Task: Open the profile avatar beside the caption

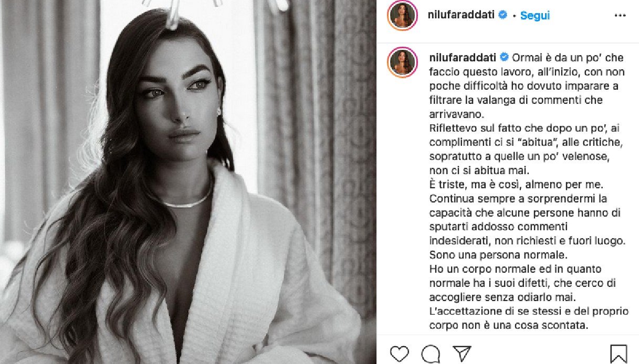Action: click(x=402, y=63)
